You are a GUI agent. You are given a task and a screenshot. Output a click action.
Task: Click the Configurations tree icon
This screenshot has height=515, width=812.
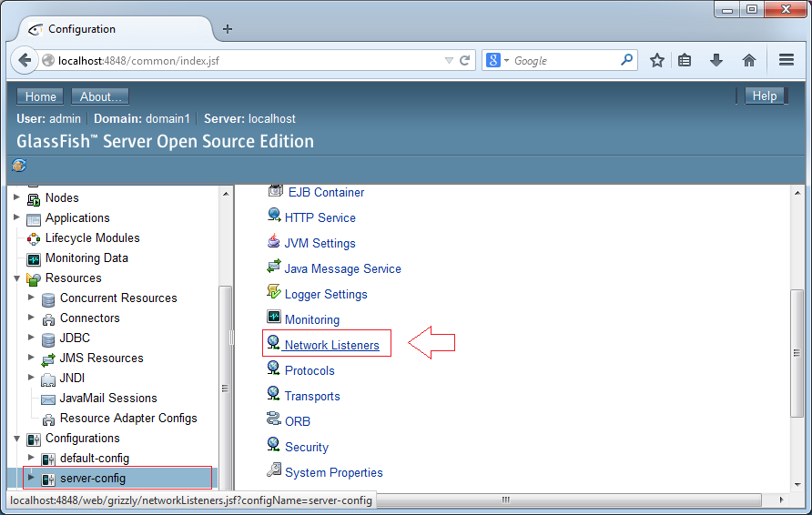[x=34, y=439]
